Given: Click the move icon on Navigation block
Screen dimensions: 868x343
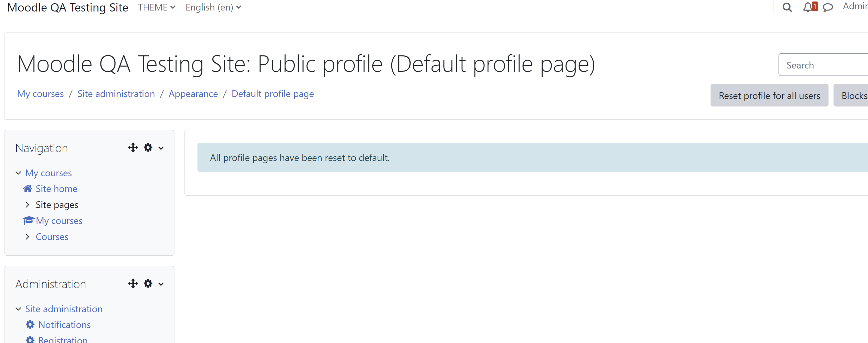Looking at the screenshot, I should point(133,147).
